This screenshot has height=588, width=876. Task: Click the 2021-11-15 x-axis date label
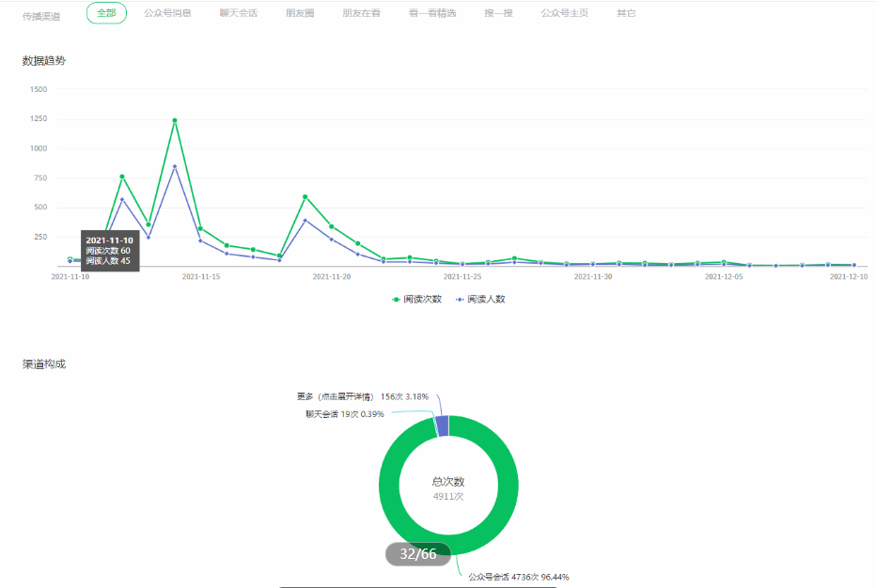201,276
